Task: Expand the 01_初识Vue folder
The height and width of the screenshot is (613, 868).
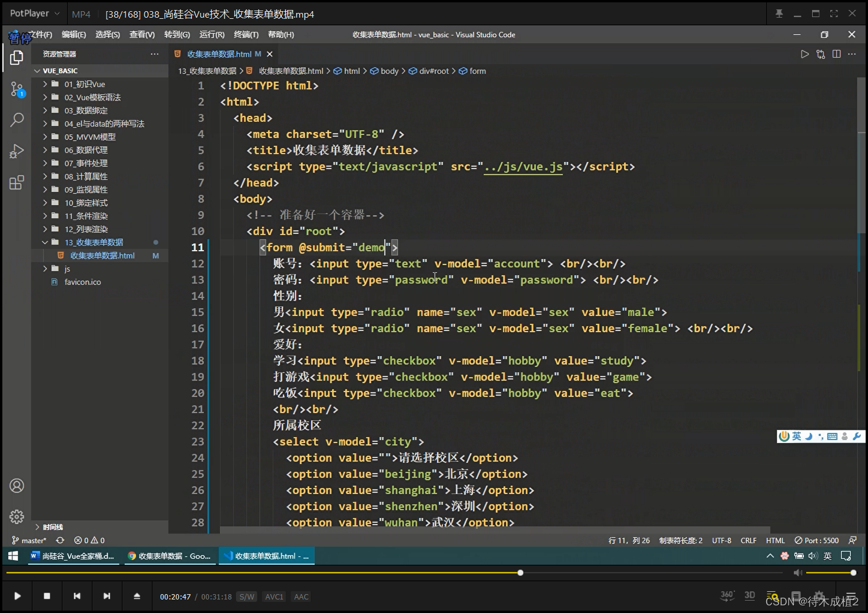Action: [45, 84]
